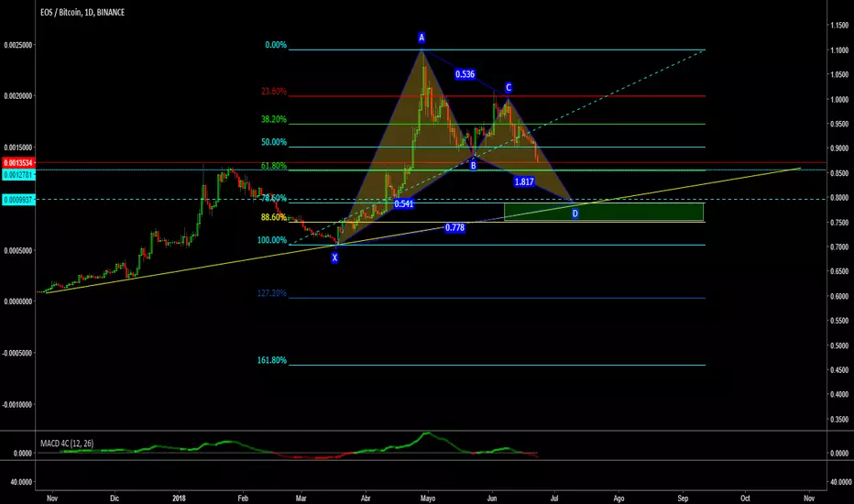The image size is (854, 504).
Task: Click 1.1500 on the right price scale
Action: click(x=839, y=25)
